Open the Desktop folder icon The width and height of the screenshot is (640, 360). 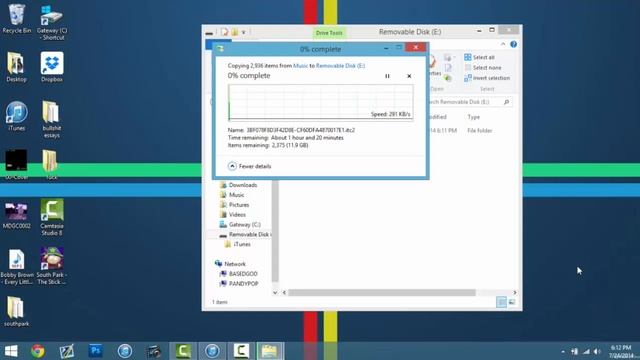tap(16, 67)
